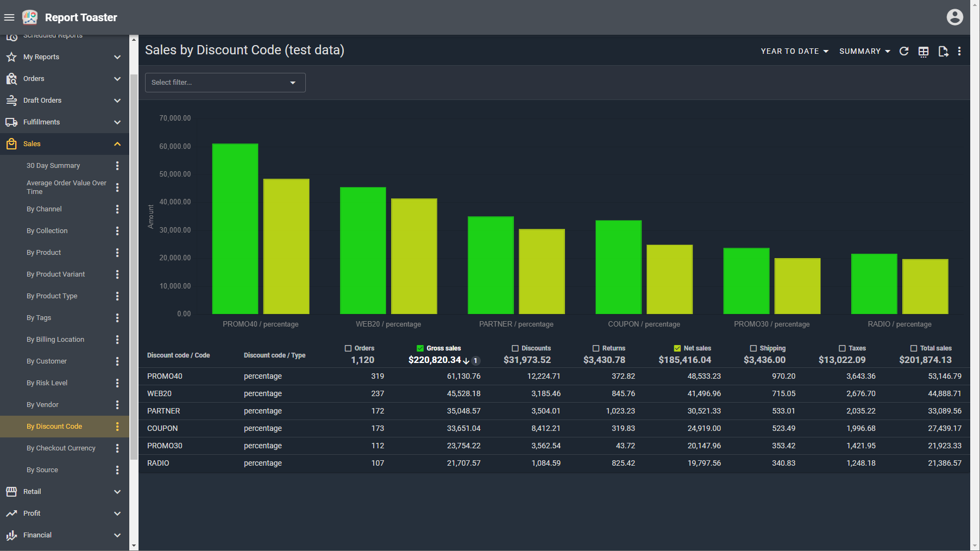Open the Select filter dropdown

coord(225,83)
